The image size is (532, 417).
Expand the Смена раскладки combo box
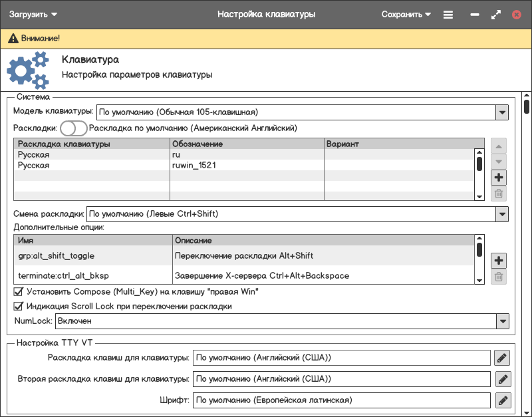(x=502, y=214)
